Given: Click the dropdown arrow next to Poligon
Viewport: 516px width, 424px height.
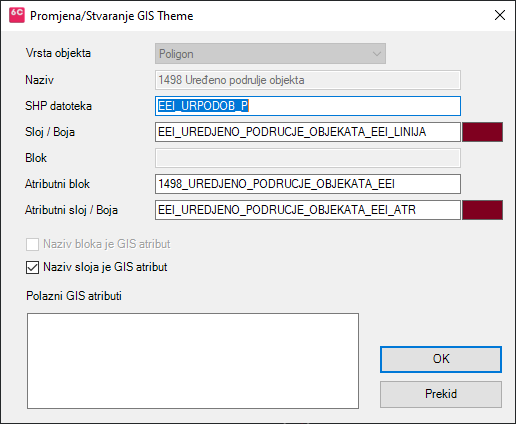Looking at the screenshot, I should click(x=377, y=54).
